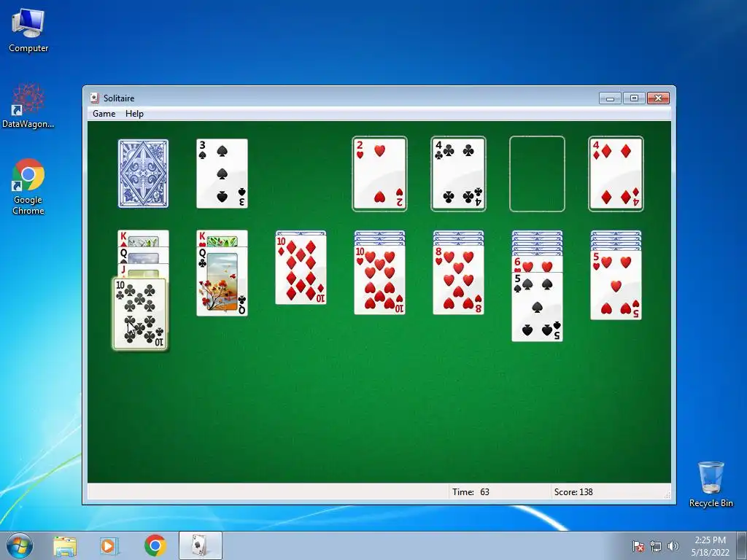
Task: Click the 4 of clubs foundation pile
Action: 458,174
